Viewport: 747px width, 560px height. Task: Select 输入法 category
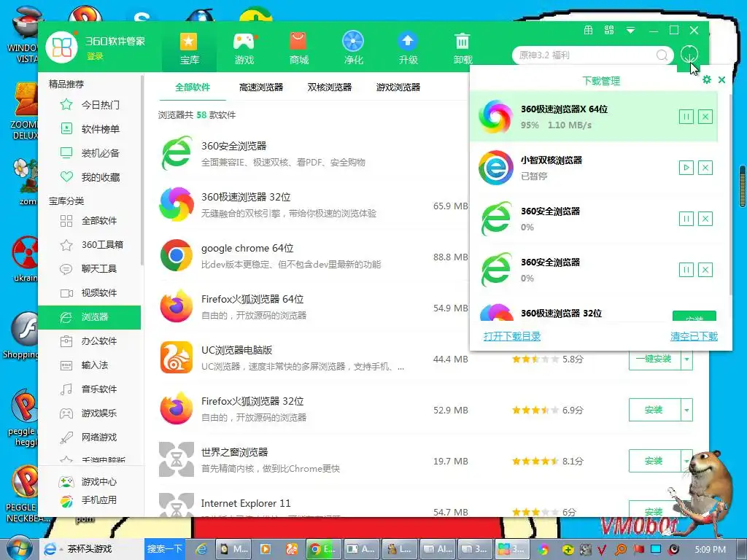tap(90, 365)
